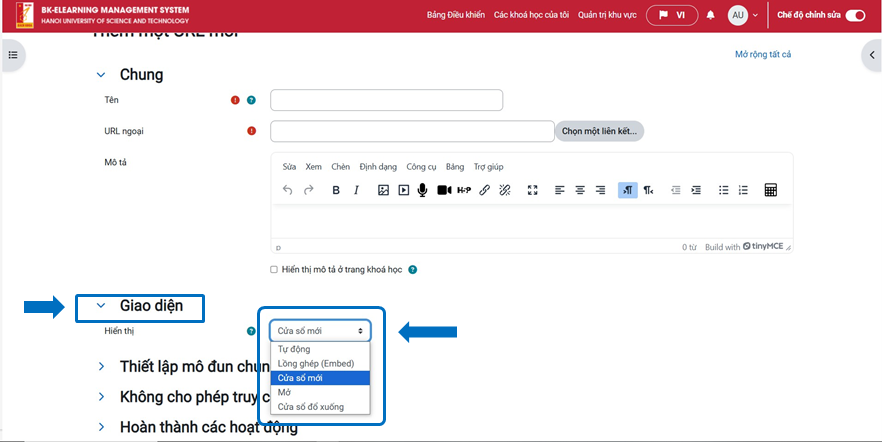Expand Không cho phép truy cập section
The width and height of the screenshot is (882, 442).
[x=101, y=397]
